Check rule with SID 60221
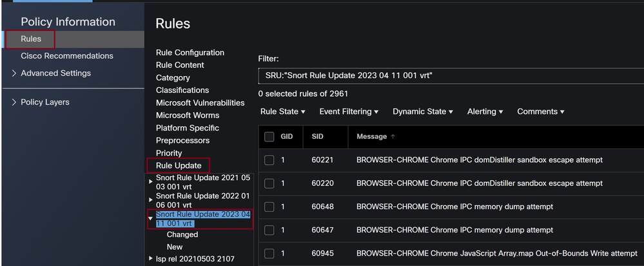 [269, 160]
